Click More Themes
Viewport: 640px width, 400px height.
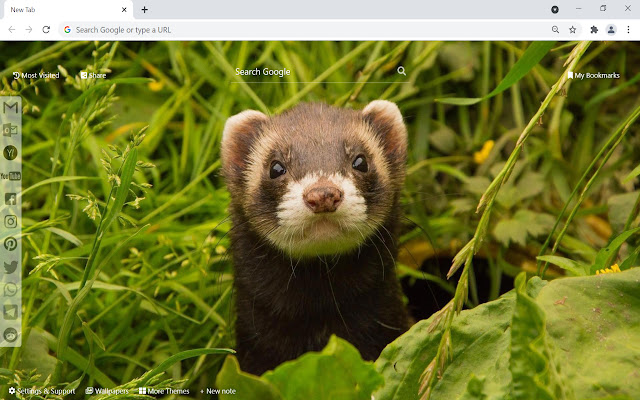[x=164, y=391]
